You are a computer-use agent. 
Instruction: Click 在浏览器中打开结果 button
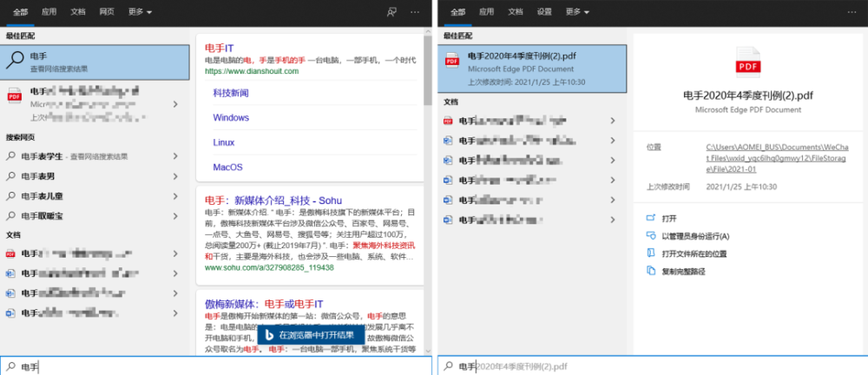coord(311,334)
